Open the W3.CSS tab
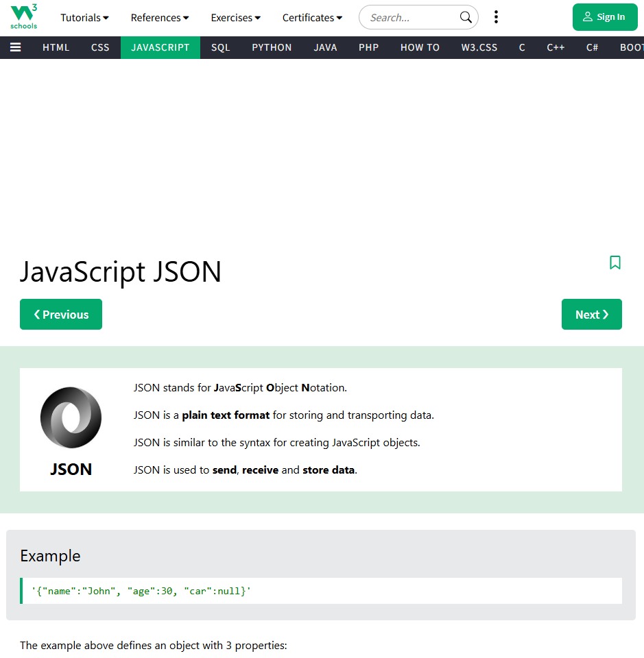This screenshot has width=644, height=658. click(479, 47)
